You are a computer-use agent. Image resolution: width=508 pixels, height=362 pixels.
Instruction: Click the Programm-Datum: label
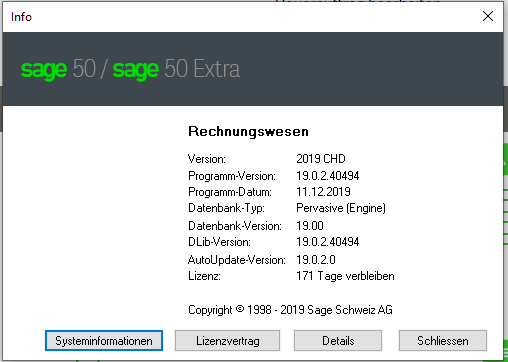point(230,192)
